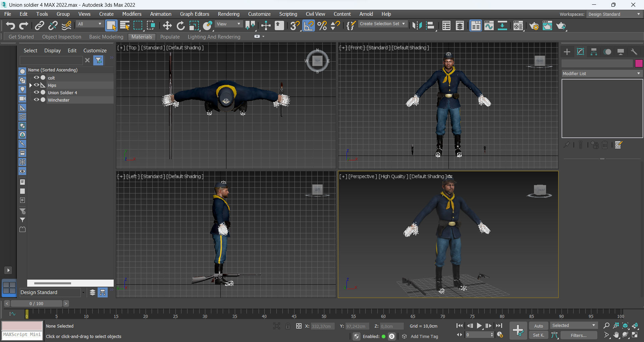Screen dimensions: 644x342
Task: Select the Link tool icon
Action: pyautogui.click(x=40, y=25)
